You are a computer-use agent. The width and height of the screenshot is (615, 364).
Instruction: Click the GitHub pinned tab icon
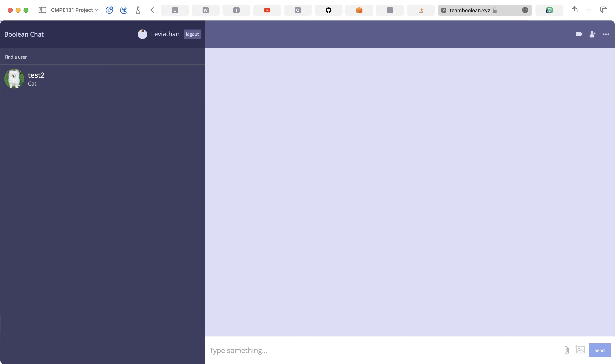328,10
